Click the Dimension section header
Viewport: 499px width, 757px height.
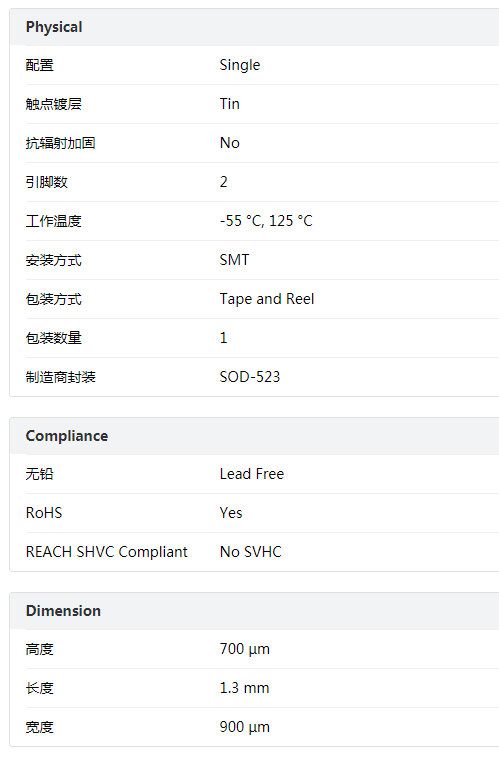click(x=63, y=611)
